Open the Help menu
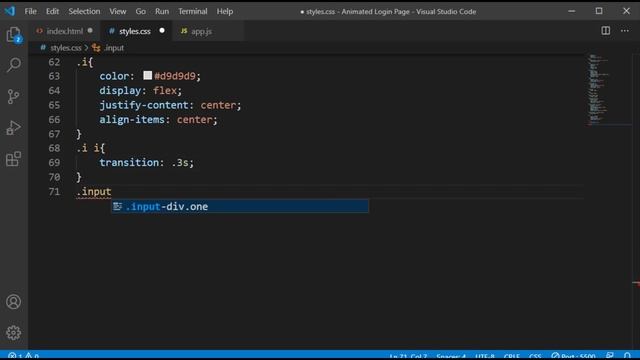This screenshot has height=360, width=640. [x=224, y=11]
